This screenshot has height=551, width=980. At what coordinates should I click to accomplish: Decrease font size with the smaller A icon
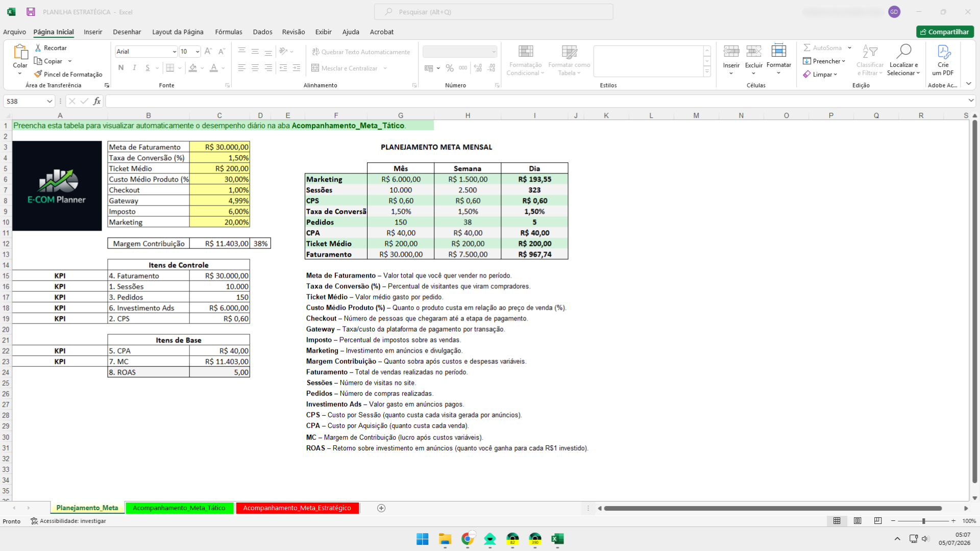222,52
